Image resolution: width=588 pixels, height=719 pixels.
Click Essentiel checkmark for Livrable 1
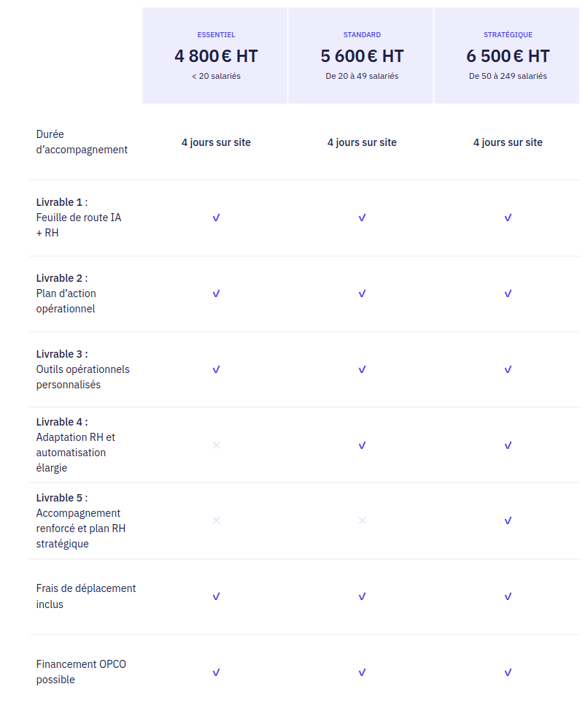click(216, 218)
